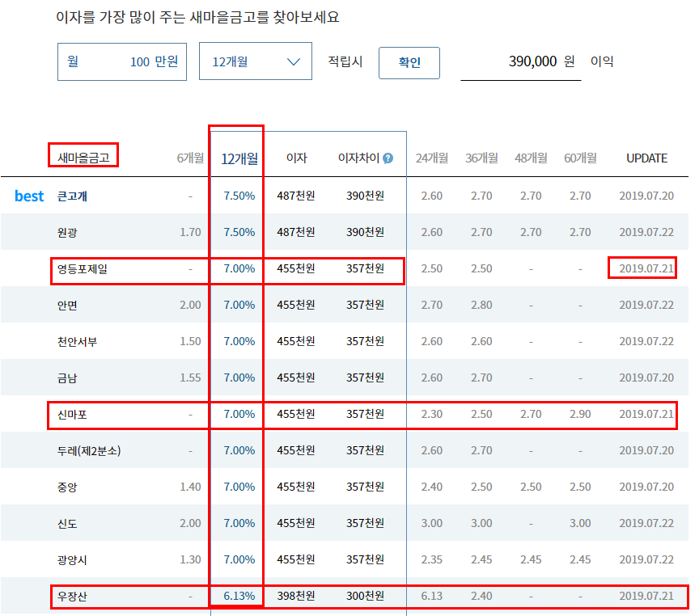Open the 영등포제일 branch link
This screenshot has height=616, width=699.
tap(83, 269)
